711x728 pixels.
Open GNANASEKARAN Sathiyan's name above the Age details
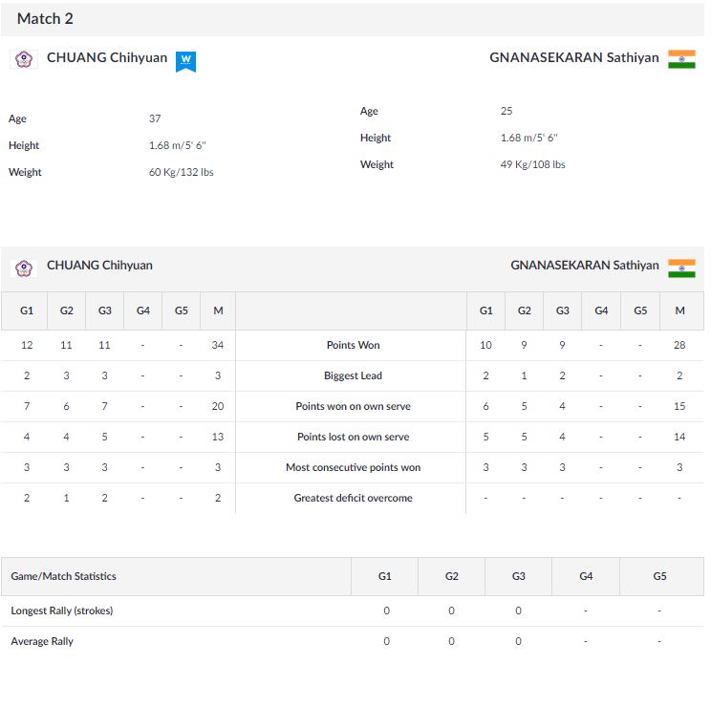coord(573,58)
